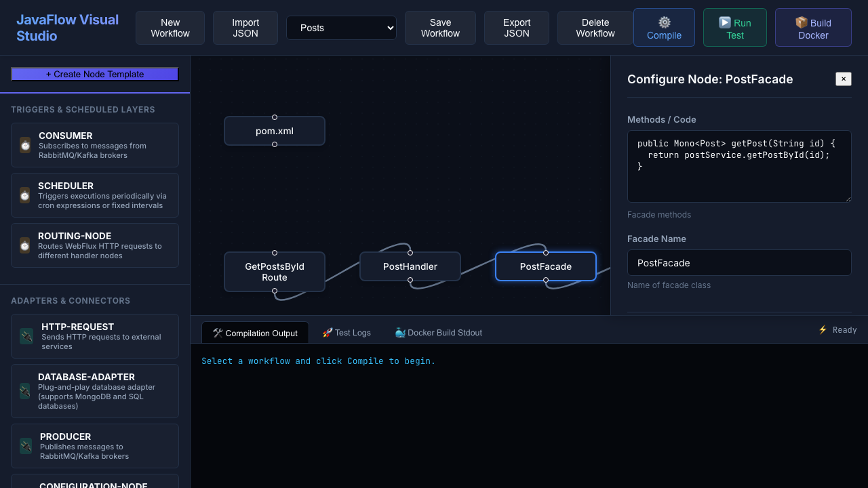Screen dimensions: 868x488
Task: Click top handle of GetPostsById Route node
Action: coord(275,253)
